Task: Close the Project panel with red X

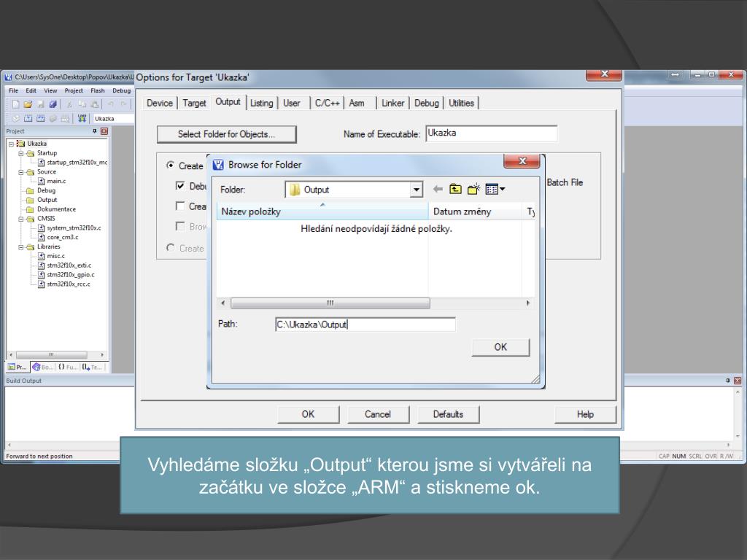Action: pos(104,131)
